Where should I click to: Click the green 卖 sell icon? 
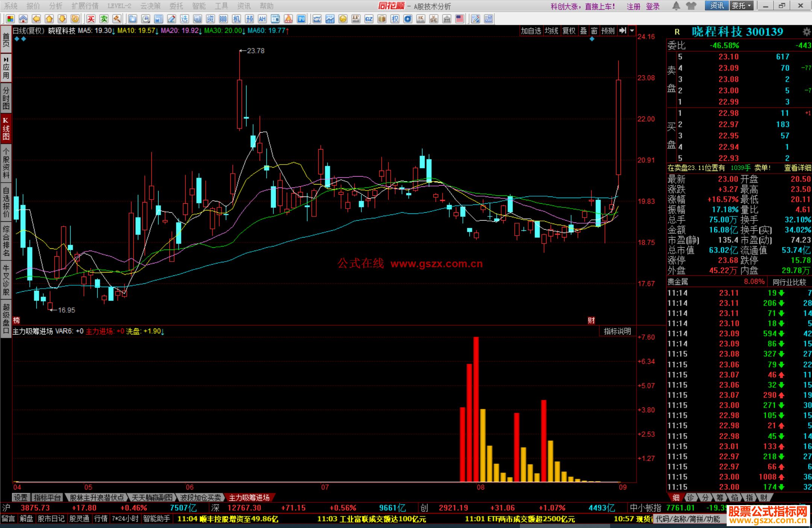(x=104, y=19)
